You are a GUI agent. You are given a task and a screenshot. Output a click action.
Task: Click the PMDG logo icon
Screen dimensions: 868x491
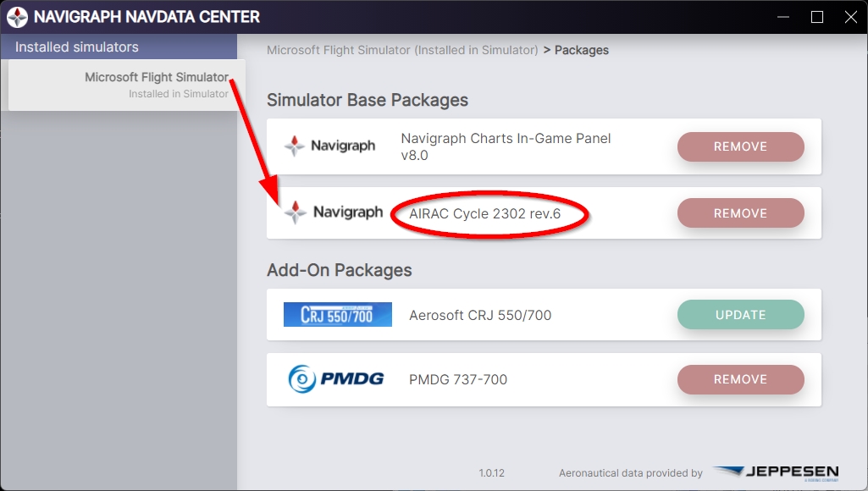[336, 379]
